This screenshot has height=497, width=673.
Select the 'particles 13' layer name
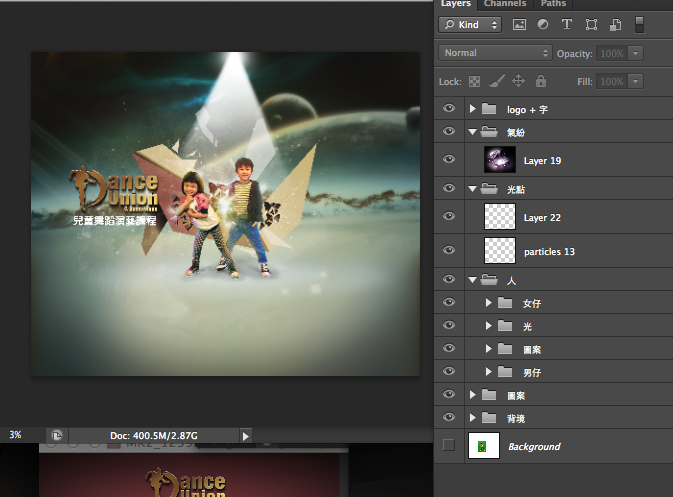click(x=549, y=252)
